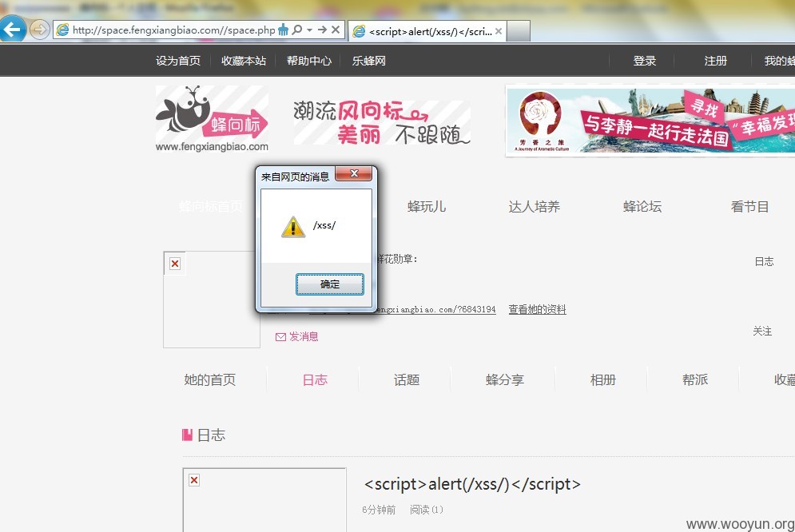795x532 pixels.
Task: Click the go arrow in address bar
Action: point(322,30)
